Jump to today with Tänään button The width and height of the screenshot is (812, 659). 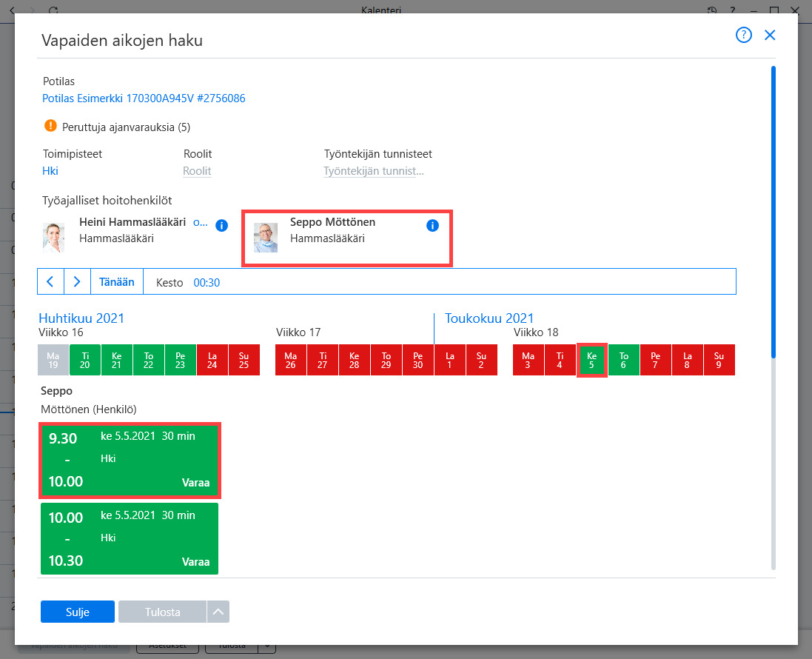click(x=116, y=282)
